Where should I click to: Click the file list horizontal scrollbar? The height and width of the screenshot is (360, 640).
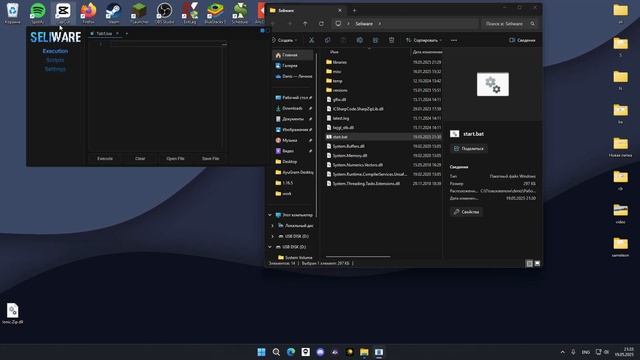(x=358, y=257)
